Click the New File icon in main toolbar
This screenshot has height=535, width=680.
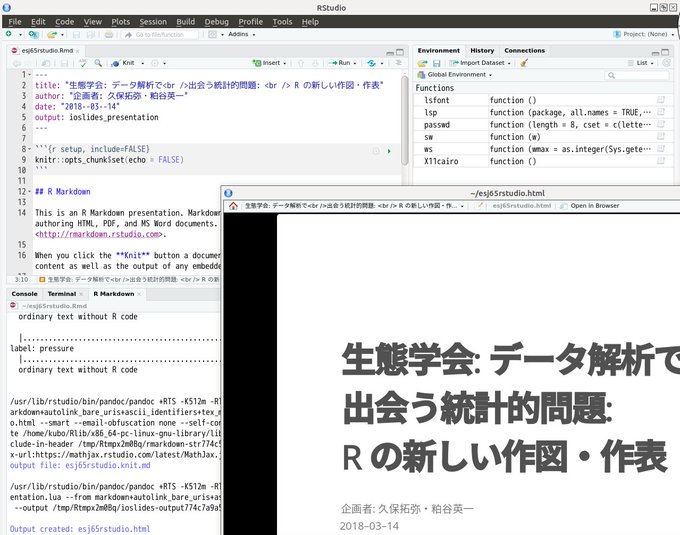(9, 34)
